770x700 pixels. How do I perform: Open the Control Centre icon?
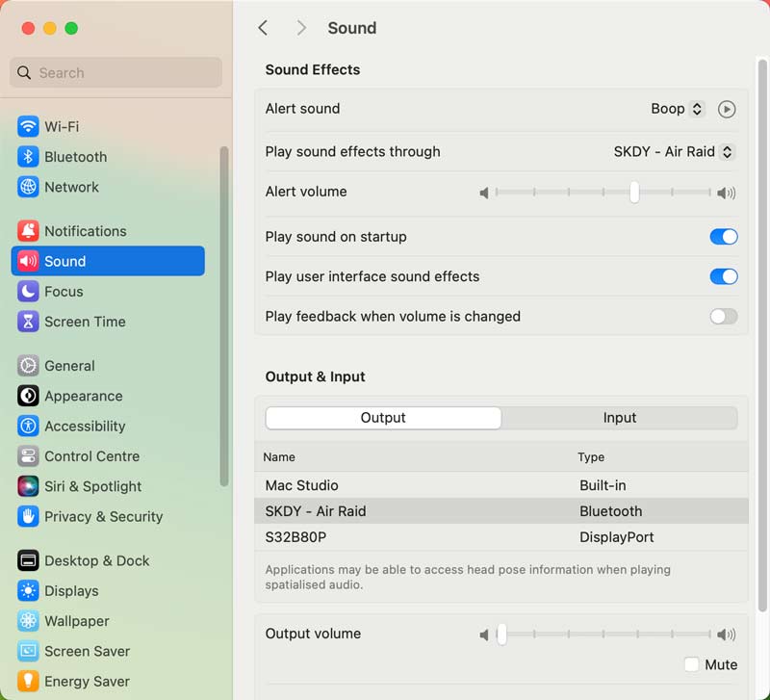[28, 455]
